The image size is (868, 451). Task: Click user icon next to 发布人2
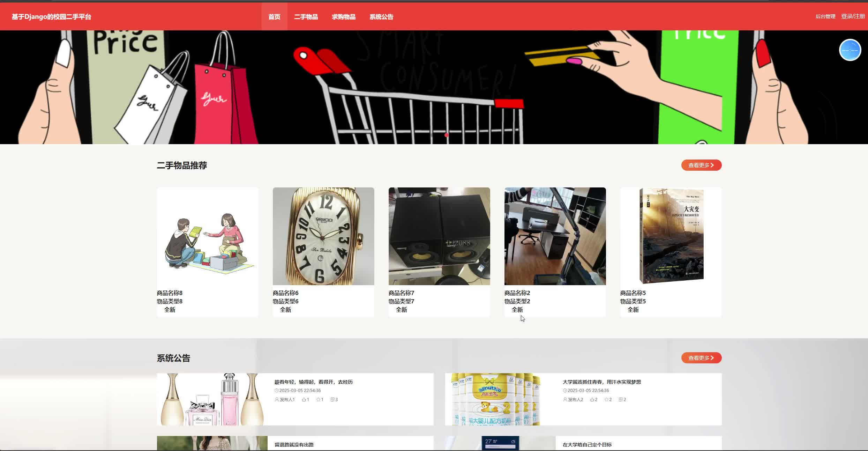(565, 399)
